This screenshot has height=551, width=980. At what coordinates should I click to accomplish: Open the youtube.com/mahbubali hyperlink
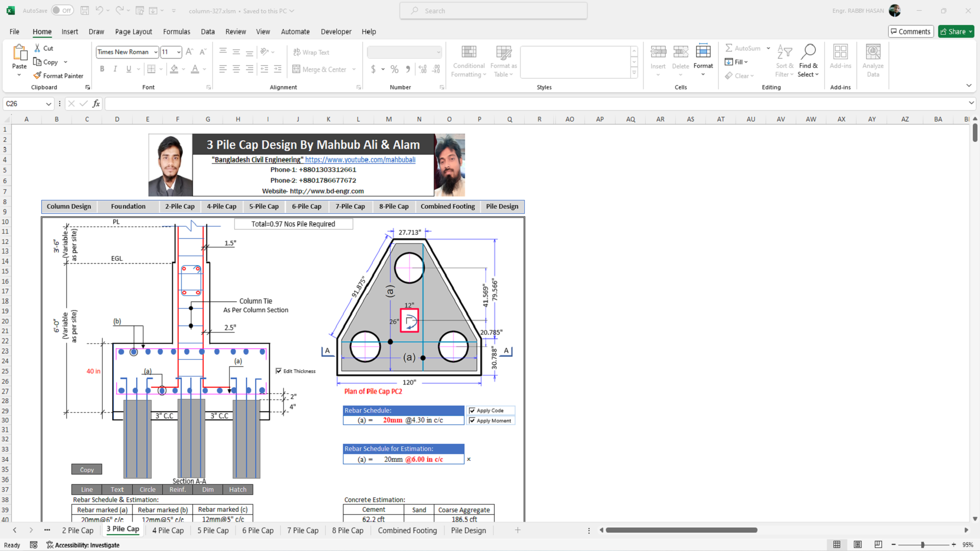click(360, 160)
